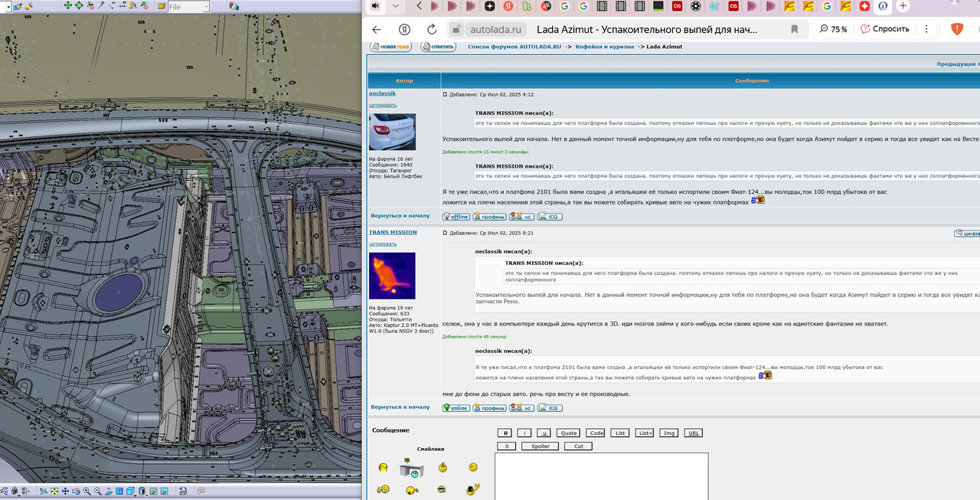Toggle the speaker mute button in tab bar
The width and height of the screenshot is (980, 500).
coord(375,6)
